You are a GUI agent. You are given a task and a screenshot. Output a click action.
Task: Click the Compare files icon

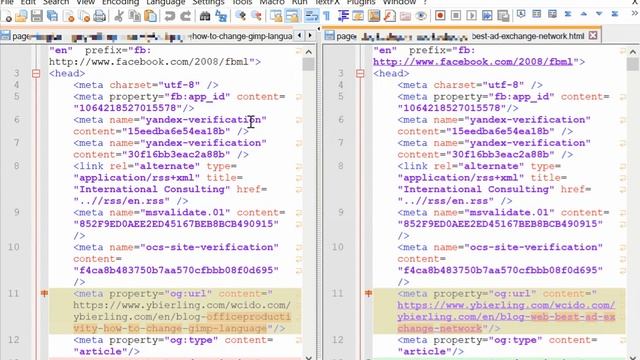pos(536,14)
